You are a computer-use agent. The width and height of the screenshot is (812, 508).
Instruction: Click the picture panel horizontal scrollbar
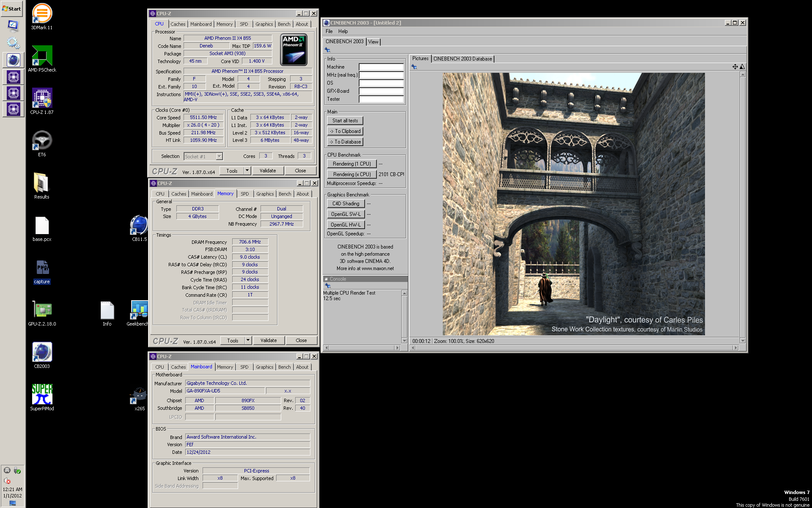pyautogui.click(x=575, y=348)
